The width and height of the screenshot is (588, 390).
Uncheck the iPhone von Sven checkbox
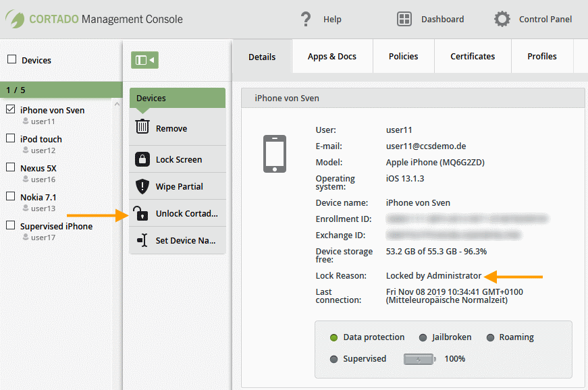(x=11, y=109)
